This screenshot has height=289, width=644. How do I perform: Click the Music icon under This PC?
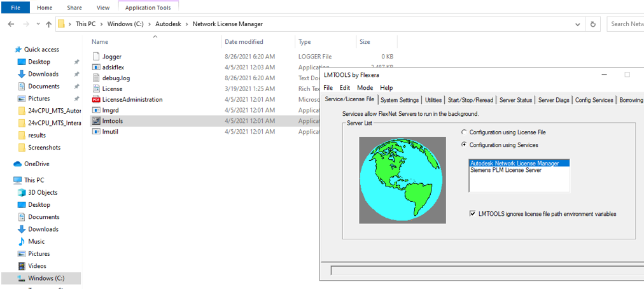tap(22, 241)
